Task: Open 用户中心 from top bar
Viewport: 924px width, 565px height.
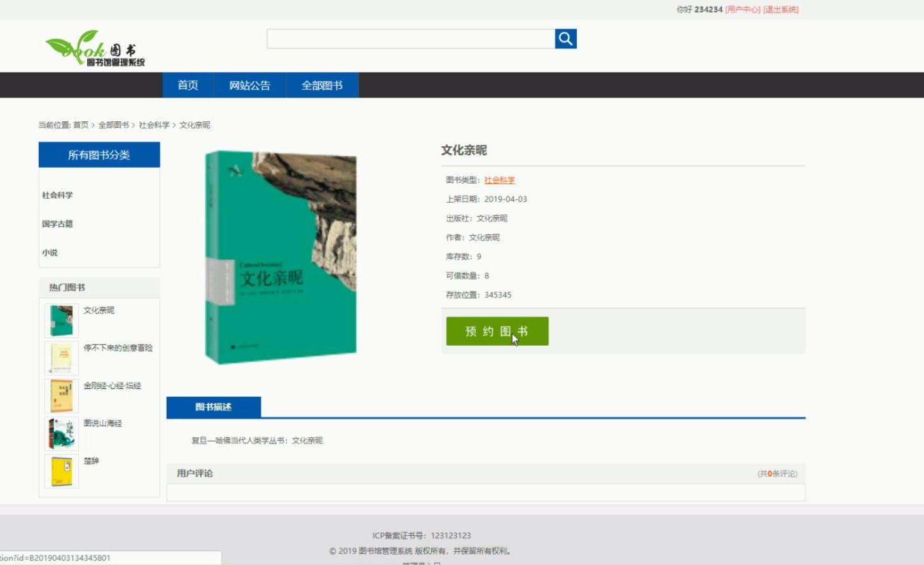Action: [x=743, y=10]
